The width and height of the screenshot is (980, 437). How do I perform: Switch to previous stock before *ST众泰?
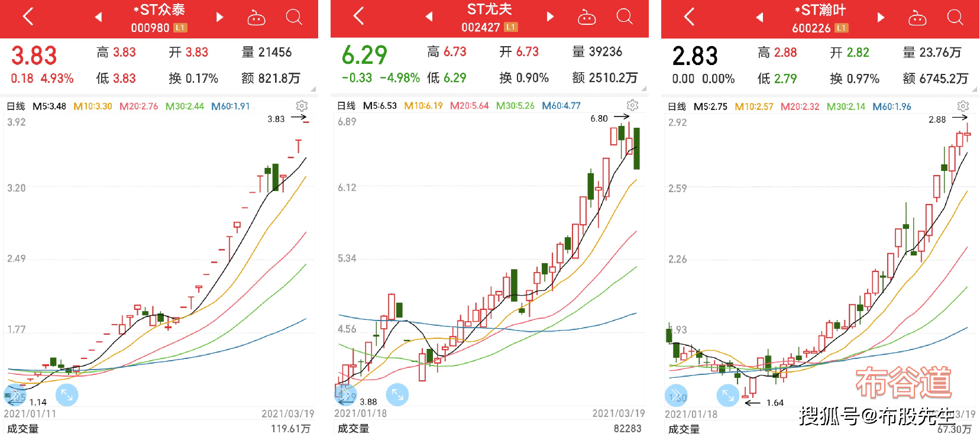point(98,17)
